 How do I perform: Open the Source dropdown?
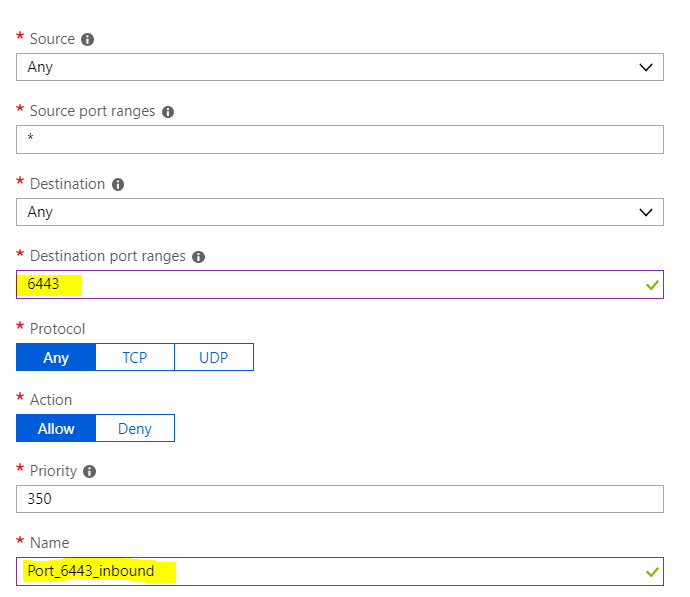click(340, 67)
